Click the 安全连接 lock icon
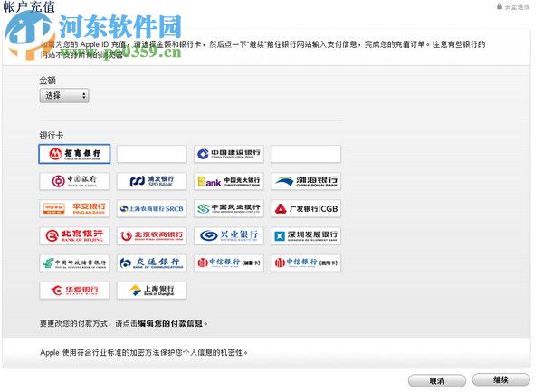This screenshot has width=543, height=392. click(500, 6)
